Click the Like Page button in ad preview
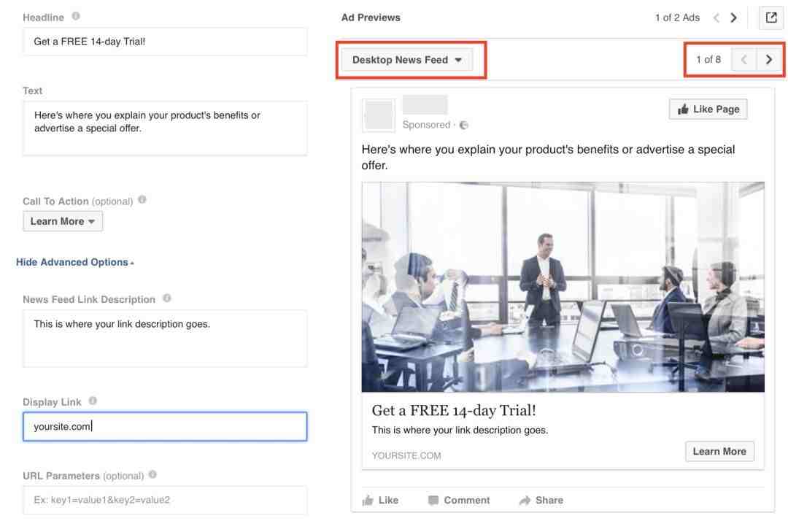788x532 pixels. pyautogui.click(x=708, y=109)
